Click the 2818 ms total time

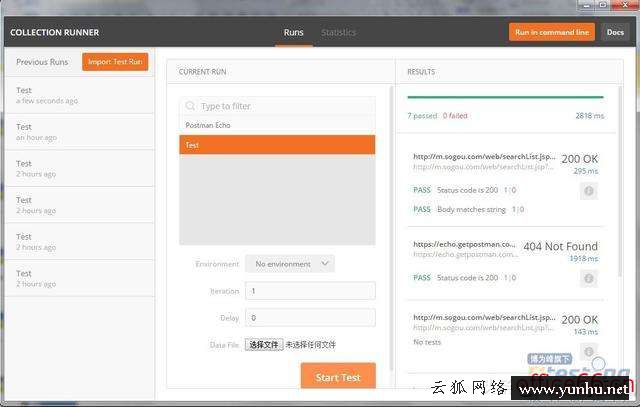click(x=589, y=116)
